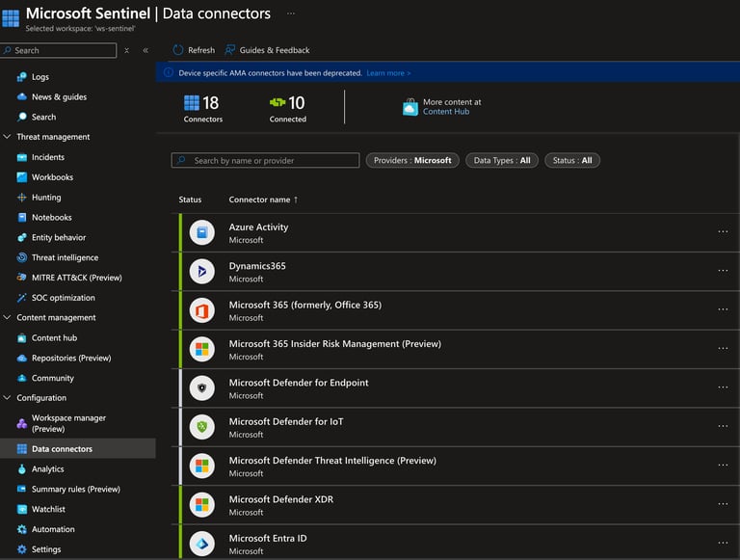The width and height of the screenshot is (740, 560).
Task: Follow the Learn more link in banner
Action: pyautogui.click(x=388, y=73)
